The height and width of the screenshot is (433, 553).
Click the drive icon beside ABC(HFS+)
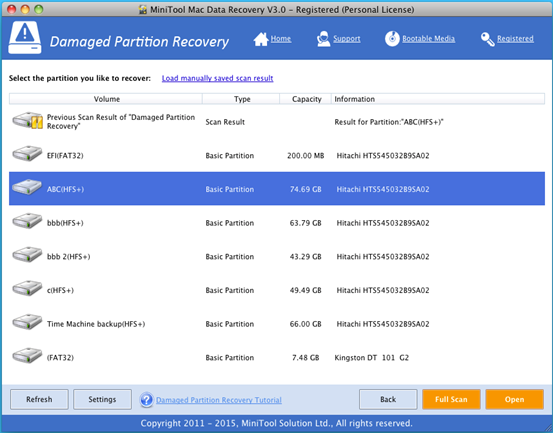coord(27,187)
